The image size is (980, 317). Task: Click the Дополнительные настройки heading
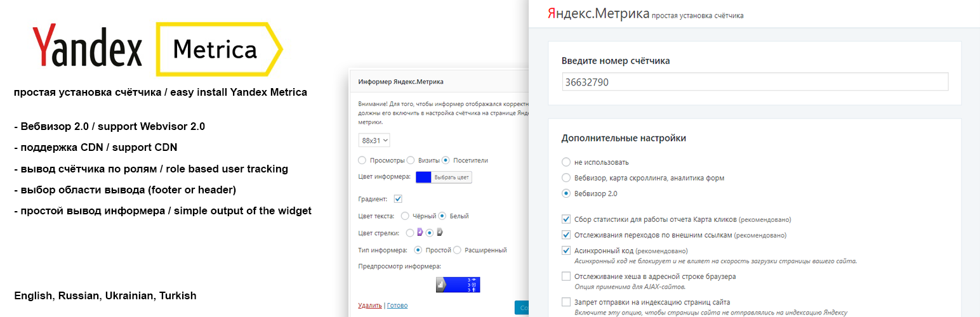[624, 138]
